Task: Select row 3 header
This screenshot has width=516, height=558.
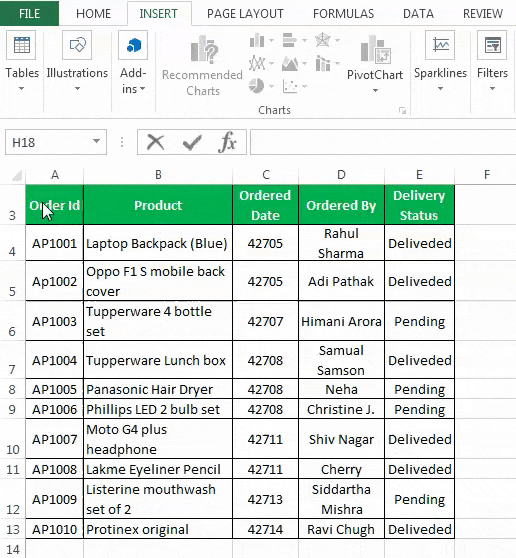Action: click(x=12, y=205)
